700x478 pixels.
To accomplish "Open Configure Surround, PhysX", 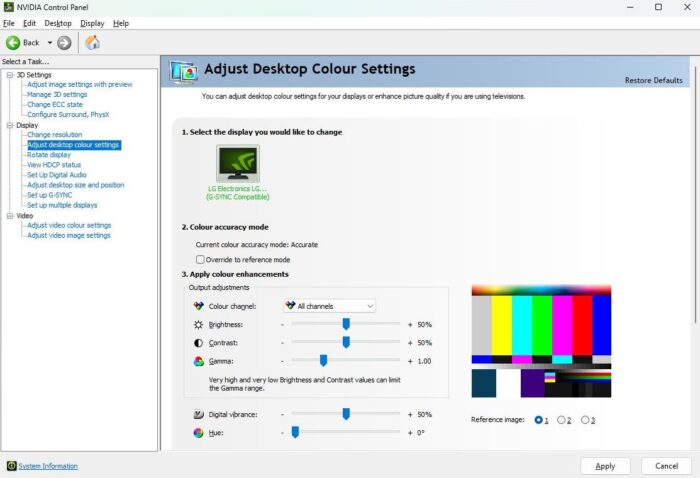I will click(68, 115).
